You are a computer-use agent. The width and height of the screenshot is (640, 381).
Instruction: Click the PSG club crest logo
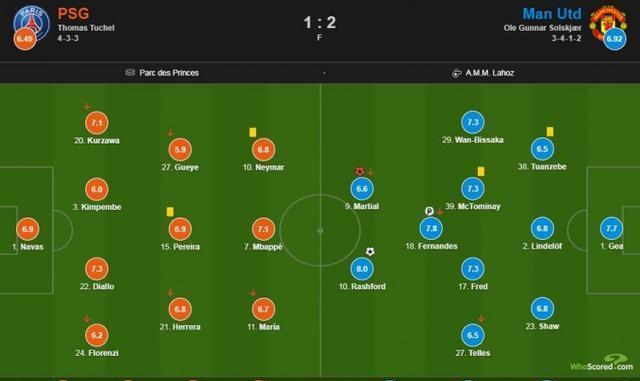pyautogui.click(x=31, y=23)
